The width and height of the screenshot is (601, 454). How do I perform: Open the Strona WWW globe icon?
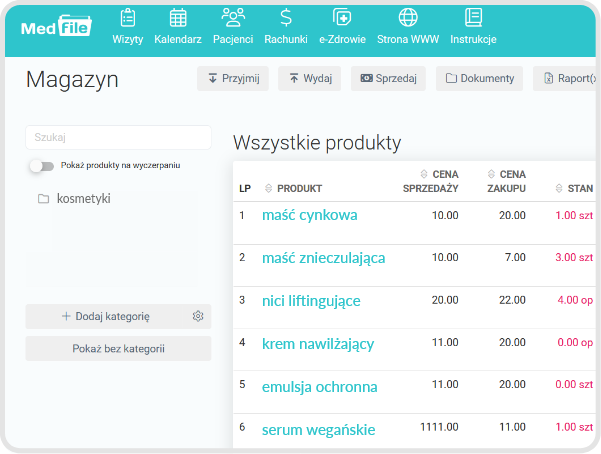point(408,18)
